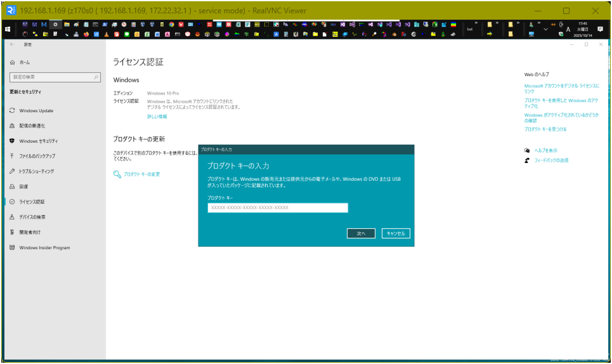Open the green LINE icon on the taskbar
This screenshot has width=612, height=364.
click(127, 34)
